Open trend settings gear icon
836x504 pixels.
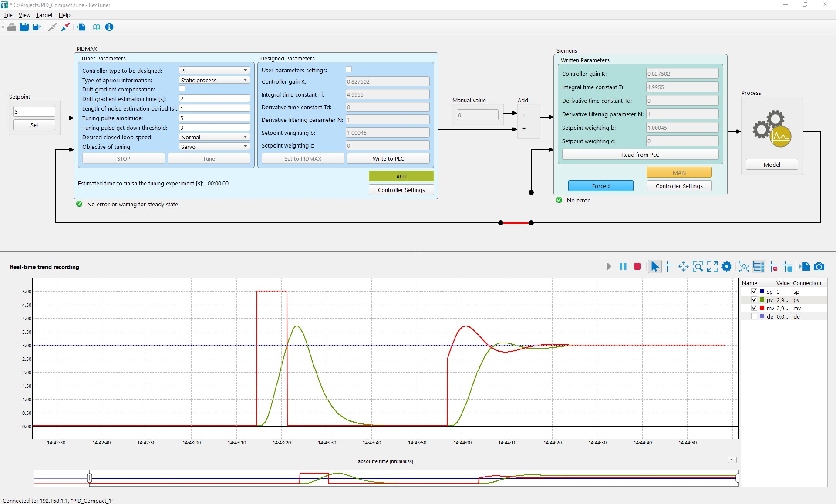727,266
